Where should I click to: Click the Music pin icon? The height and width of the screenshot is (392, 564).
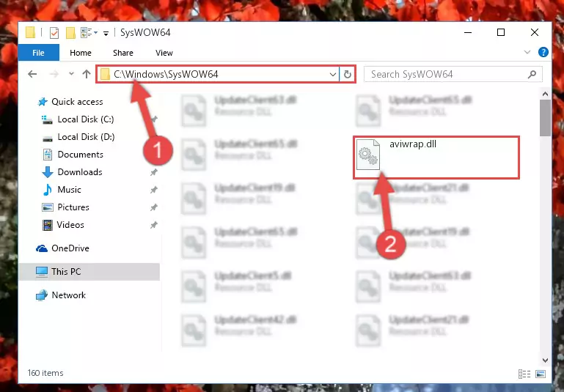pos(153,190)
